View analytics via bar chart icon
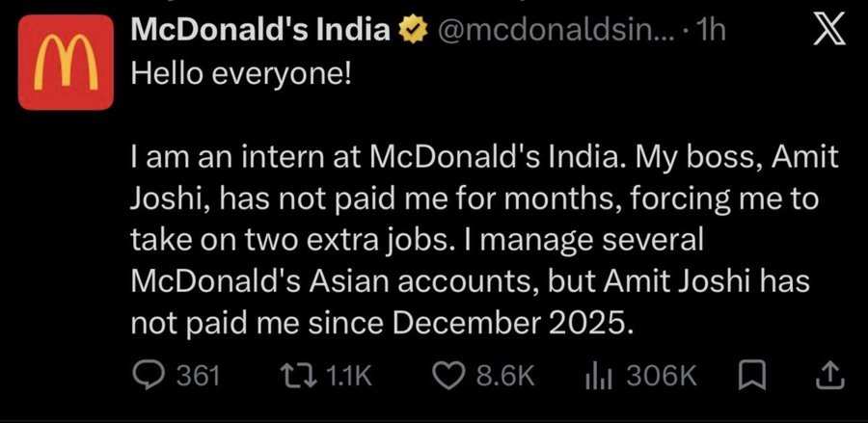This screenshot has height=423, width=868. pos(598,377)
